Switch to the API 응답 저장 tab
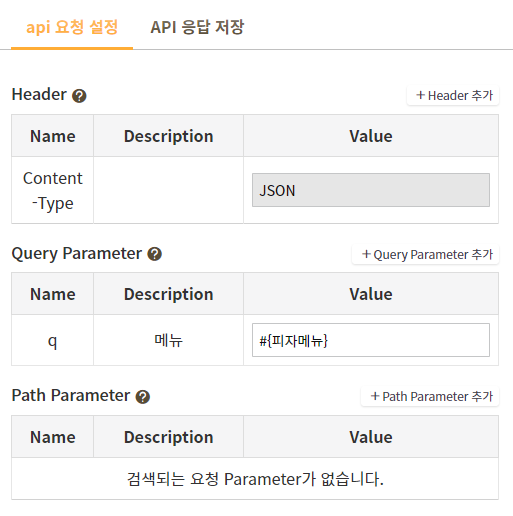513x516 pixels. [197, 27]
